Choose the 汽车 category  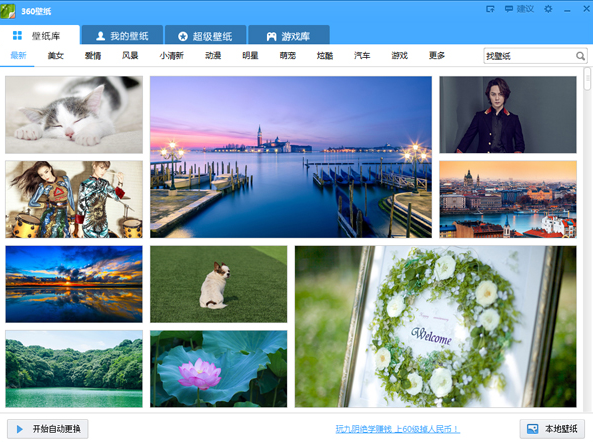362,56
